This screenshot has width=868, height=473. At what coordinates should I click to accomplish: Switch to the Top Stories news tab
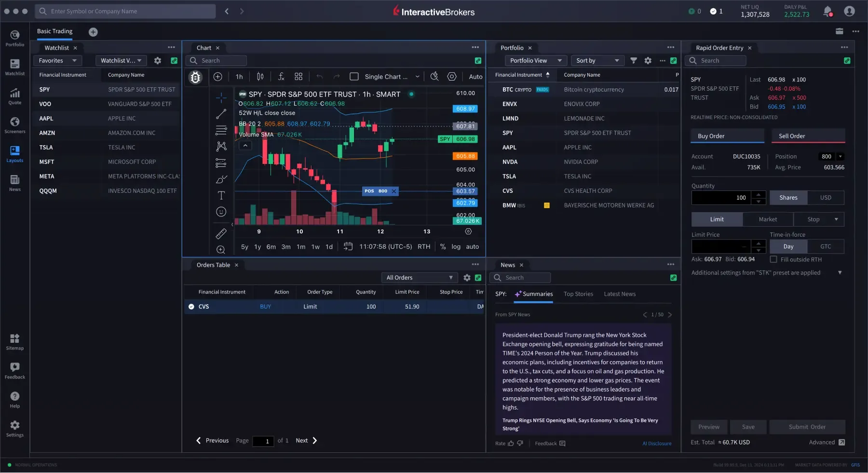tap(578, 294)
